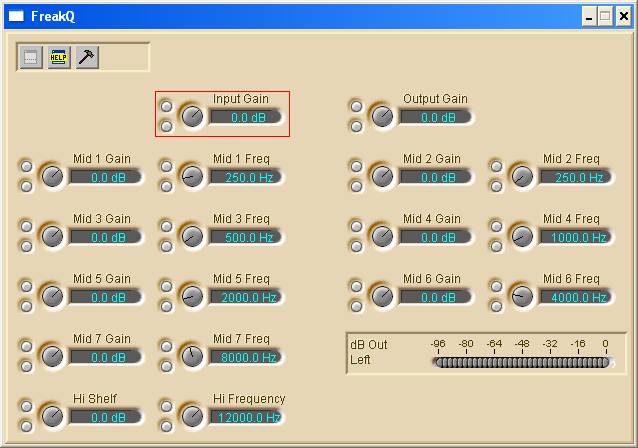Click the upper round button beside Hi Shelf
638x448 pixels.
coord(26,406)
